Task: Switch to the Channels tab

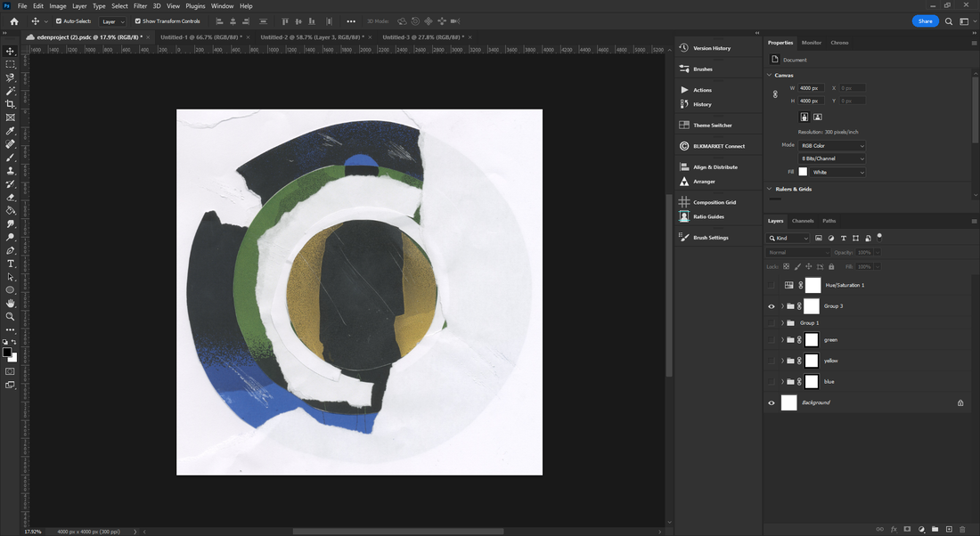Action: point(803,221)
